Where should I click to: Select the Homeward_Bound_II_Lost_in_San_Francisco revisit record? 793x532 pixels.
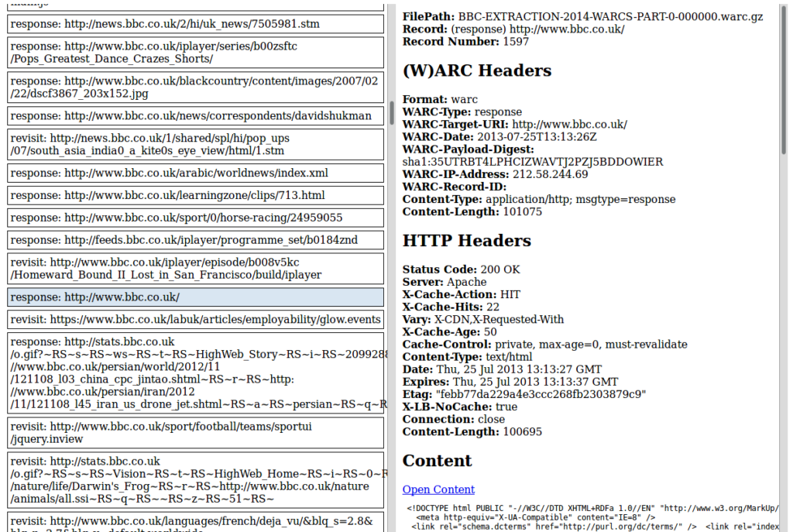(195, 269)
